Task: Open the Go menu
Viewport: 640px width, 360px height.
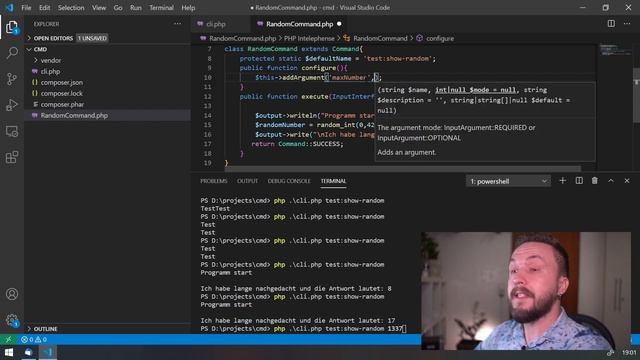Action: pyautogui.click(x=118, y=7)
